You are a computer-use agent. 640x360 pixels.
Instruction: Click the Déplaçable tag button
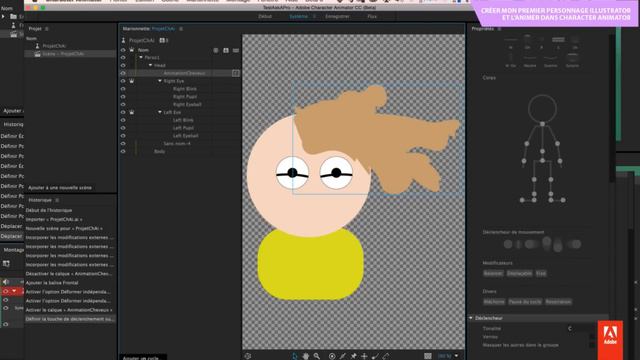tap(520, 273)
